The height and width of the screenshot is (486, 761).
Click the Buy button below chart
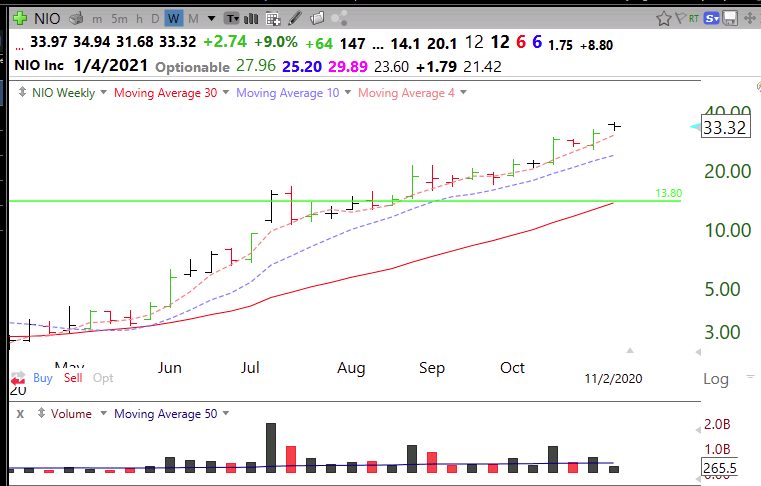pos(43,378)
